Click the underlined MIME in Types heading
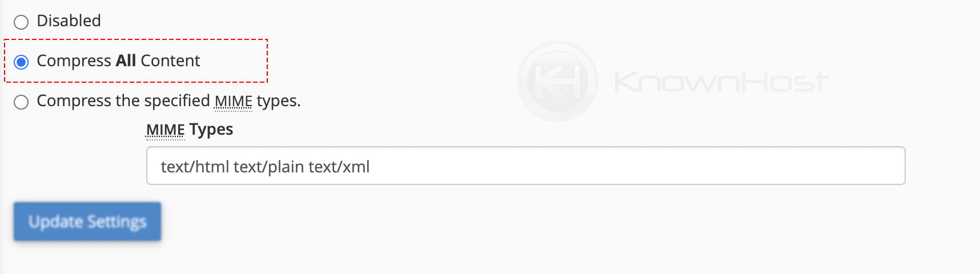Image resolution: width=980 pixels, height=274 pixels. (x=165, y=130)
